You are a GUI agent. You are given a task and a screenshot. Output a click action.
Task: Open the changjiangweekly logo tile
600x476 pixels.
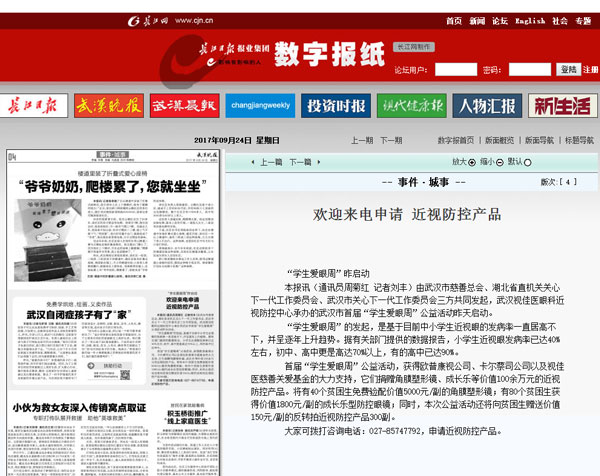coord(260,106)
